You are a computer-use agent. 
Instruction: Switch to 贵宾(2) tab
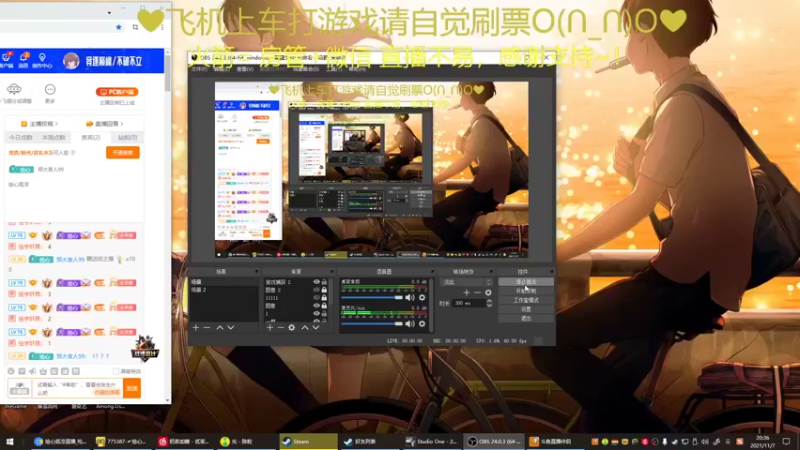tap(91, 137)
